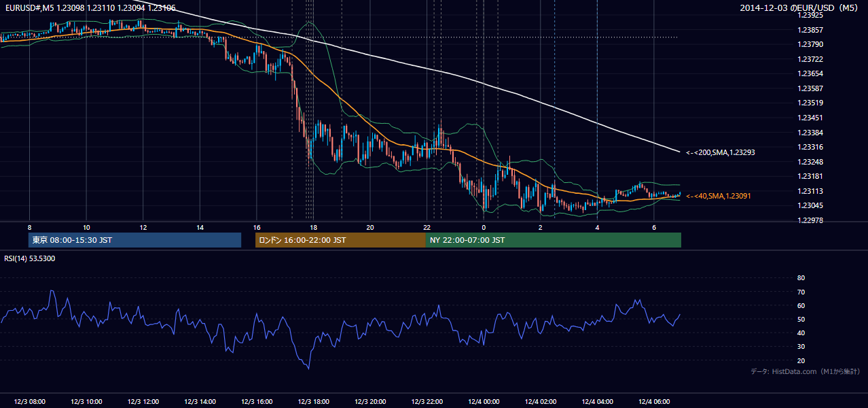The image size is (868, 408).
Task: Click hour label 18 under the price chart
Action: (x=313, y=227)
